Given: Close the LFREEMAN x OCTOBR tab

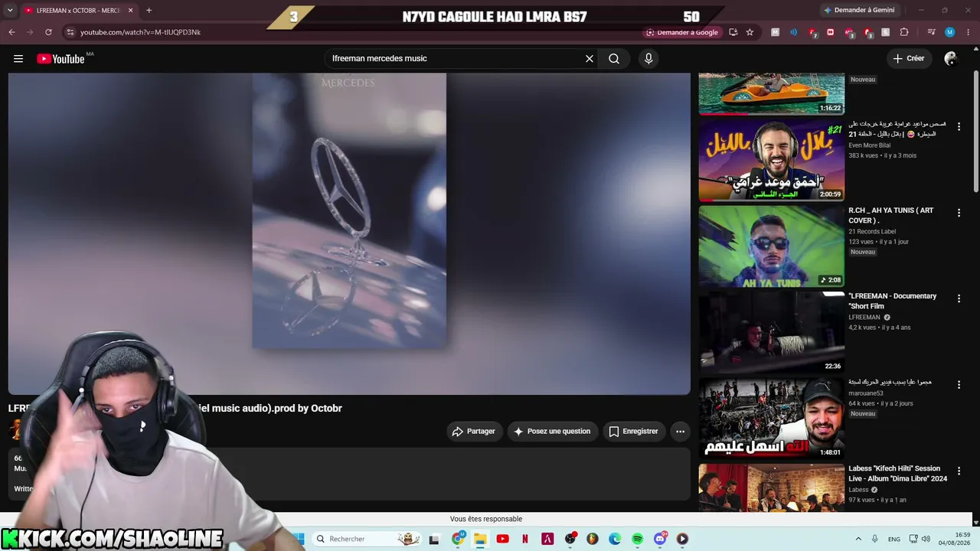Looking at the screenshot, I should (130, 10).
